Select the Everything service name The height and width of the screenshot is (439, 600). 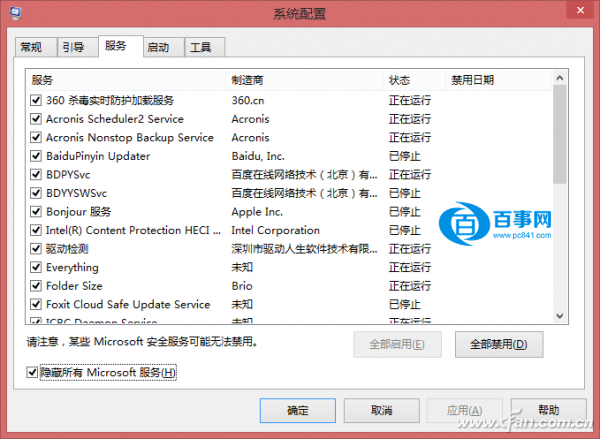[72, 268]
